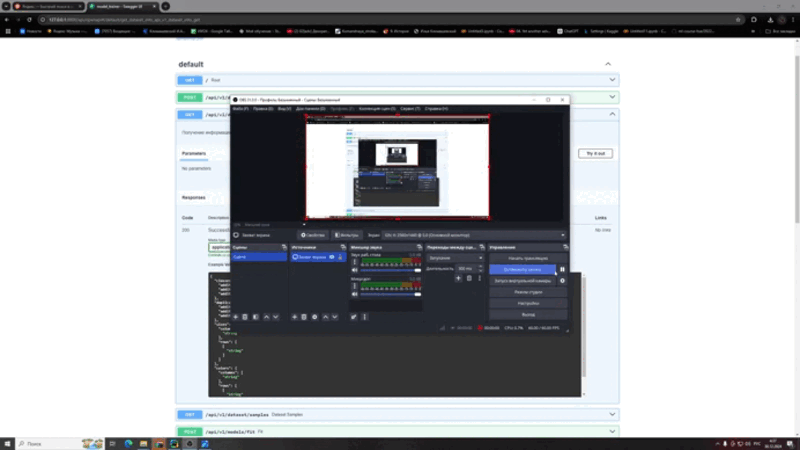Add a new scene with plus icon
The height and width of the screenshot is (450, 800).
click(x=235, y=317)
